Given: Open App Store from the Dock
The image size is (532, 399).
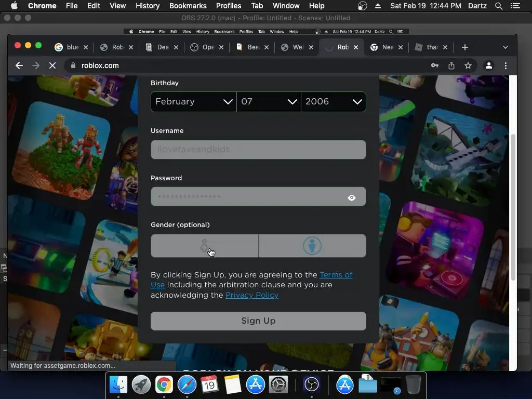Looking at the screenshot, I should coord(255,385).
